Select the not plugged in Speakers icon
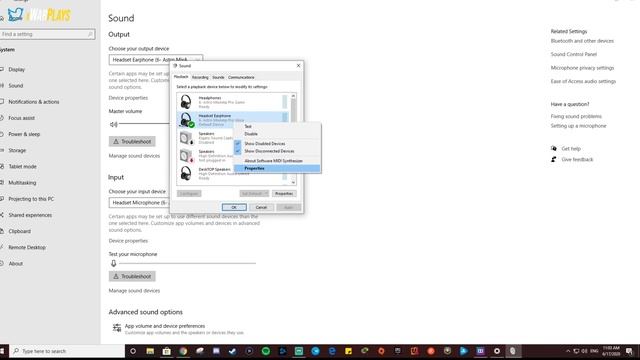 (187, 156)
